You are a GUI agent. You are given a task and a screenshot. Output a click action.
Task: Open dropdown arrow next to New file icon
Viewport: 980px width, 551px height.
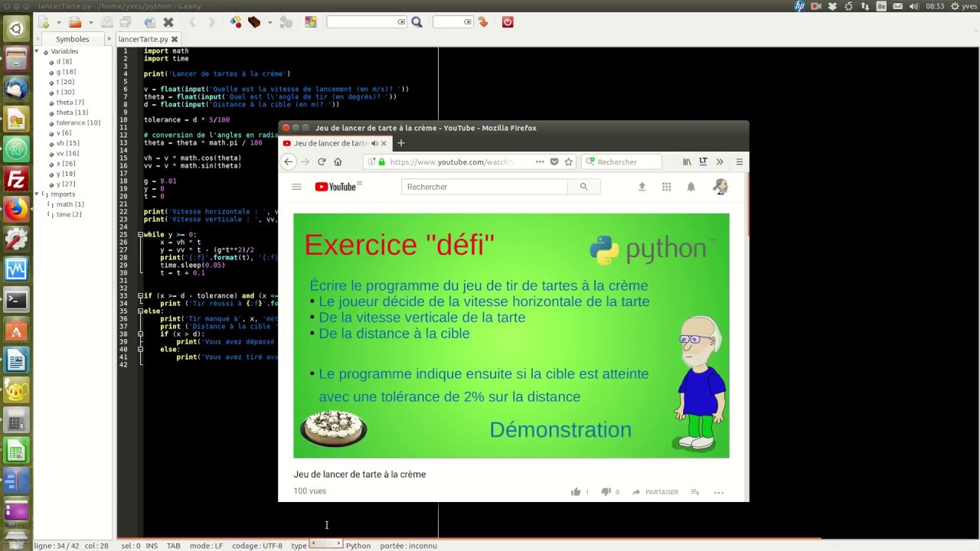60,23
